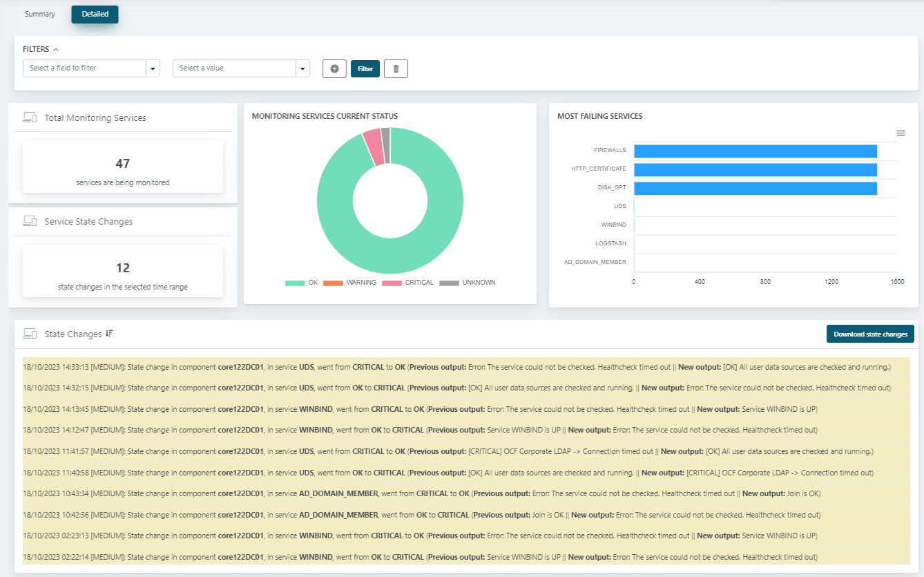Click the HTTP_CERTIFICATE bar in the chart
Viewport: 924px width, 577px height.
(755, 170)
